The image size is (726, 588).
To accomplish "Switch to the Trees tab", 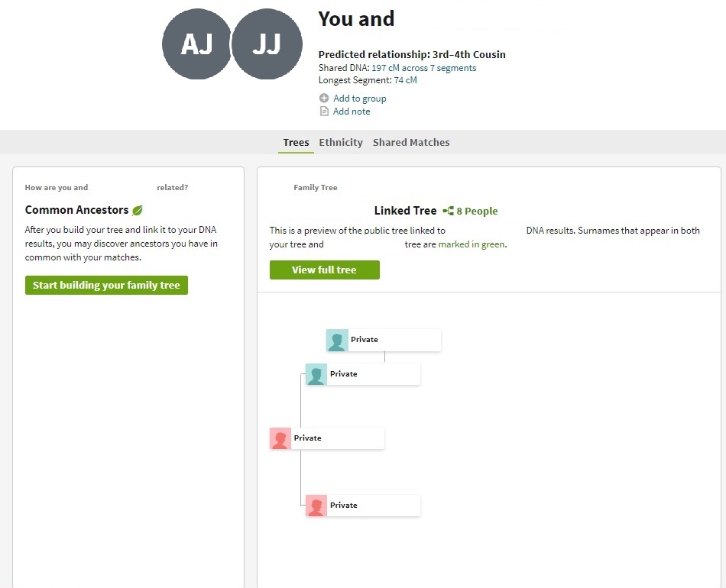I will [x=296, y=143].
